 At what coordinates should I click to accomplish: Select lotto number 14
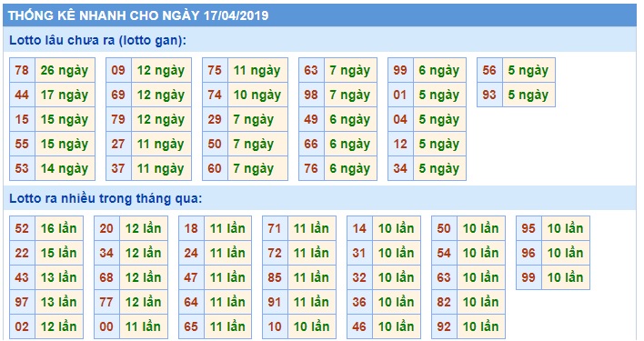[x=359, y=228]
